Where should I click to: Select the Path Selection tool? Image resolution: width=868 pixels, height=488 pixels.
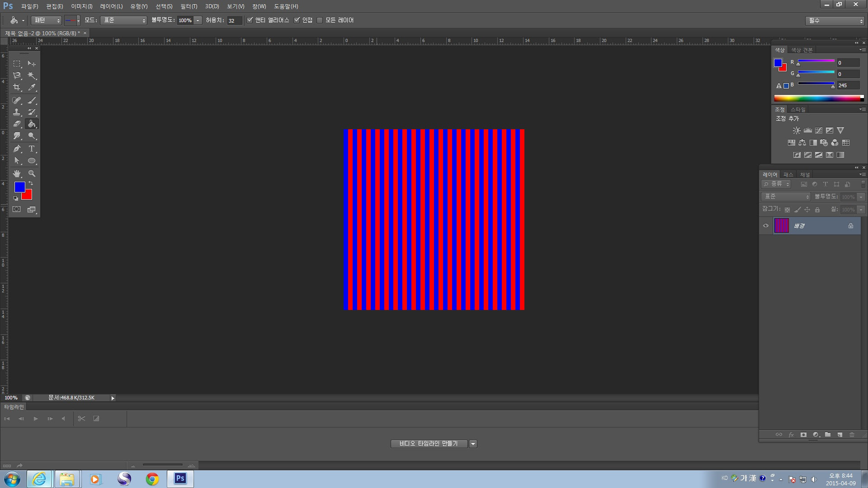[17, 161]
